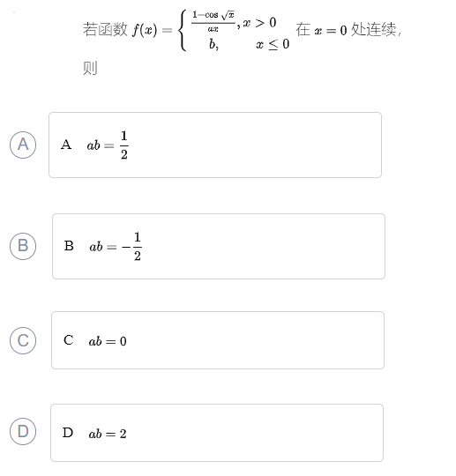
Task: Click the 则 character below the question
Action: pyautogui.click(x=90, y=68)
